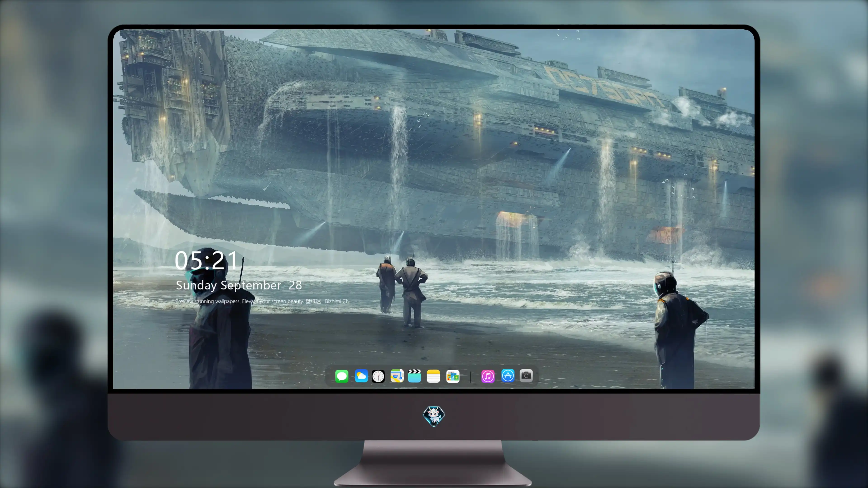Viewport: 868px width, 488px height.
Task: Open the yellow Notes app
Action: point(433,376)
